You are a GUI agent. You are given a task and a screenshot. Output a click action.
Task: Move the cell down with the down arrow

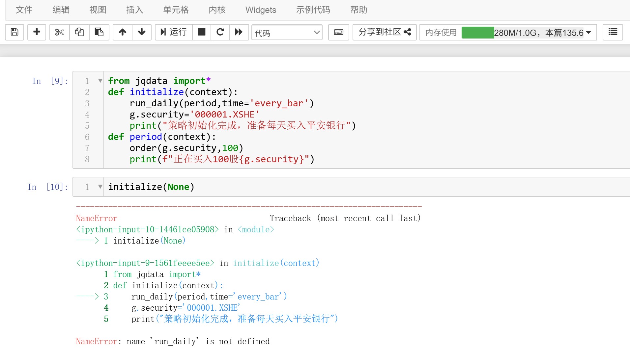point(142,32)
